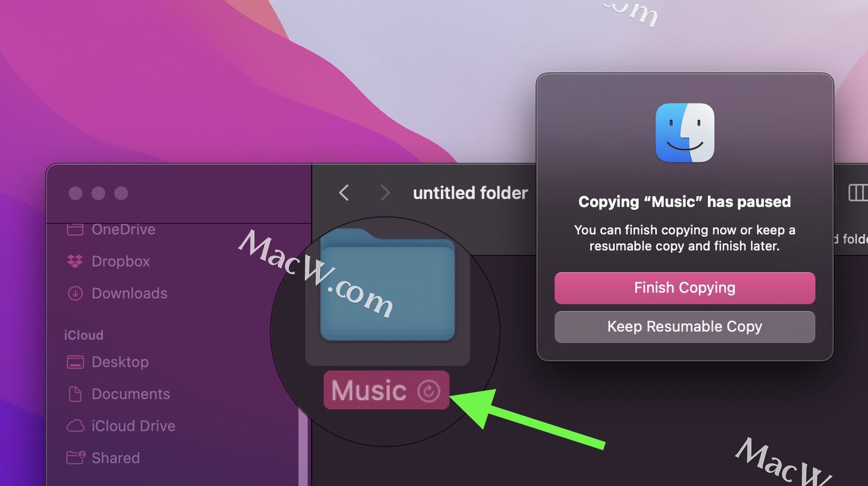Click the OneDrive folder icon in sidebar

(x=75, y=229)
